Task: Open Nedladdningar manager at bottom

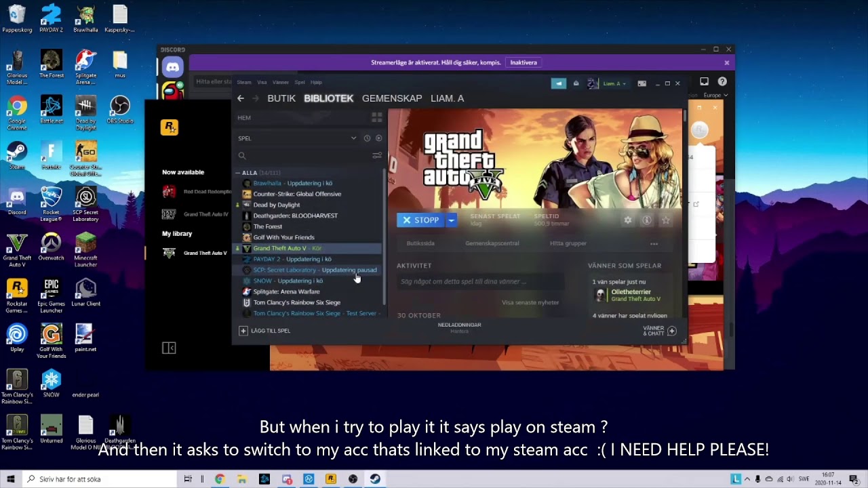Action: click(459, 327)
